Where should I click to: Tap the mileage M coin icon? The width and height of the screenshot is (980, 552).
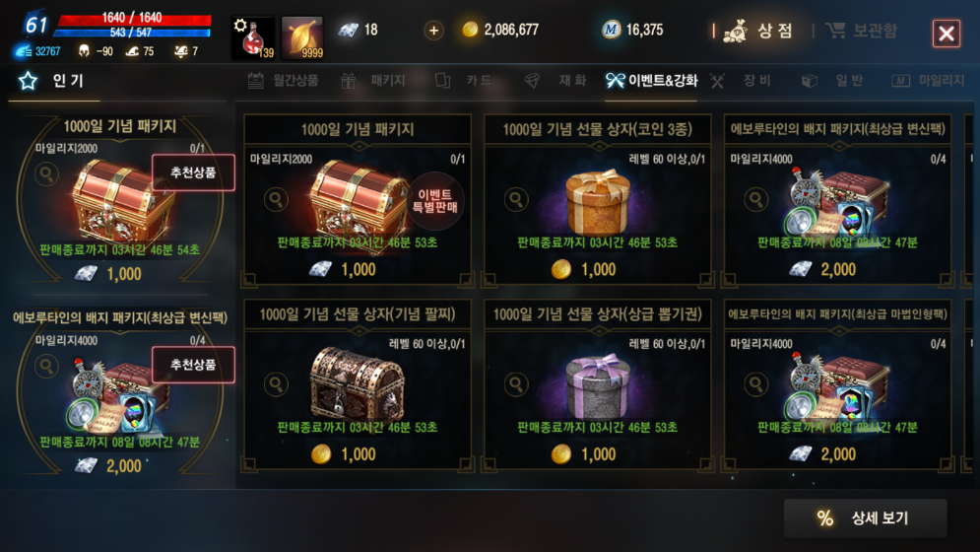click(611, 30)
